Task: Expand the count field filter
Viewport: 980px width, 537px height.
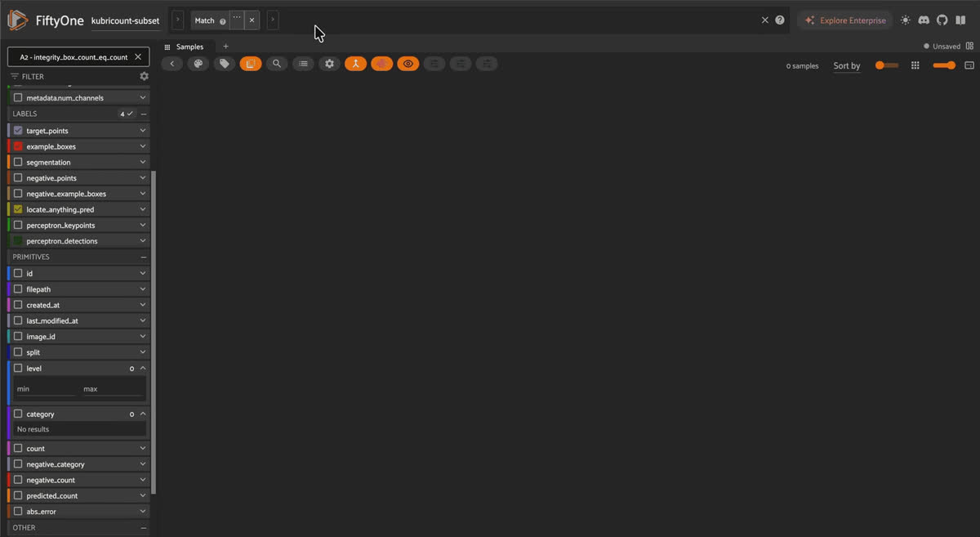Action: click(143, 449)
